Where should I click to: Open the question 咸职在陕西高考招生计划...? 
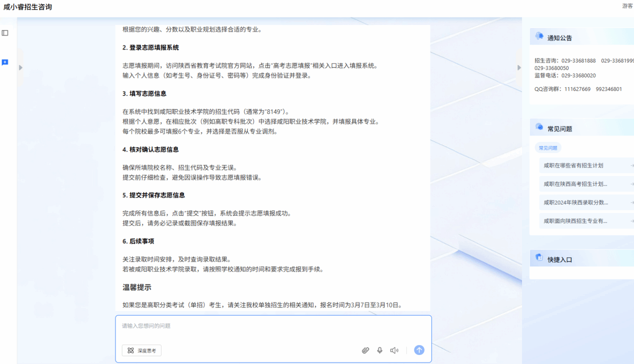point(586,184)
